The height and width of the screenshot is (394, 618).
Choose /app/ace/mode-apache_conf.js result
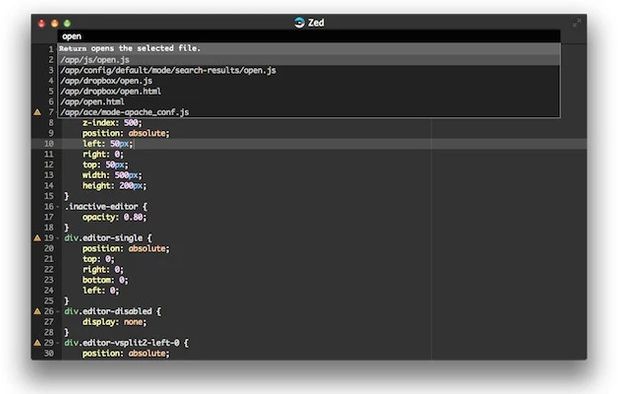click(x=309, y=112)
